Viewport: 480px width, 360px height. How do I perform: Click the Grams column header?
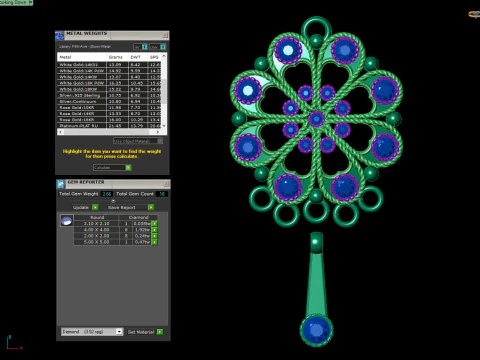point(117,57)
